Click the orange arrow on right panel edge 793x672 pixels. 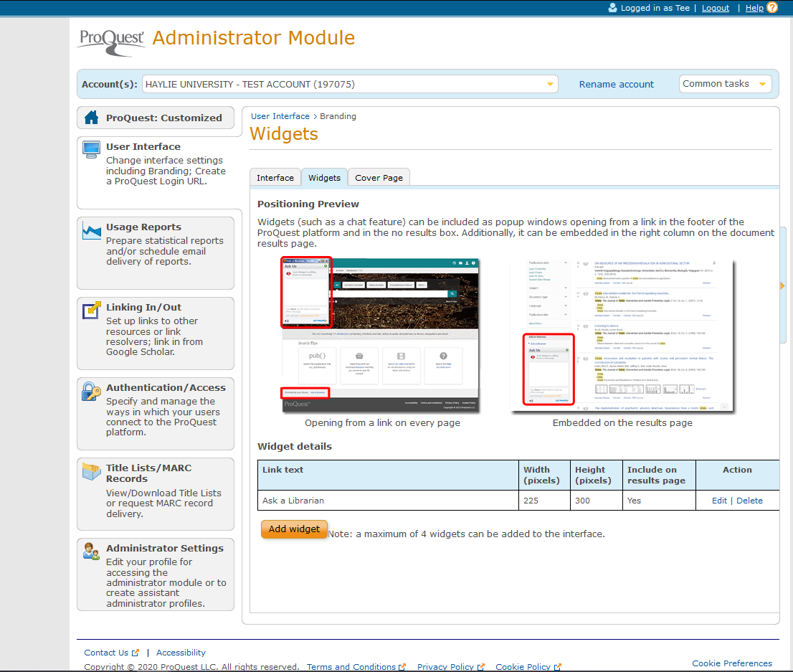(x=782, y=286)
